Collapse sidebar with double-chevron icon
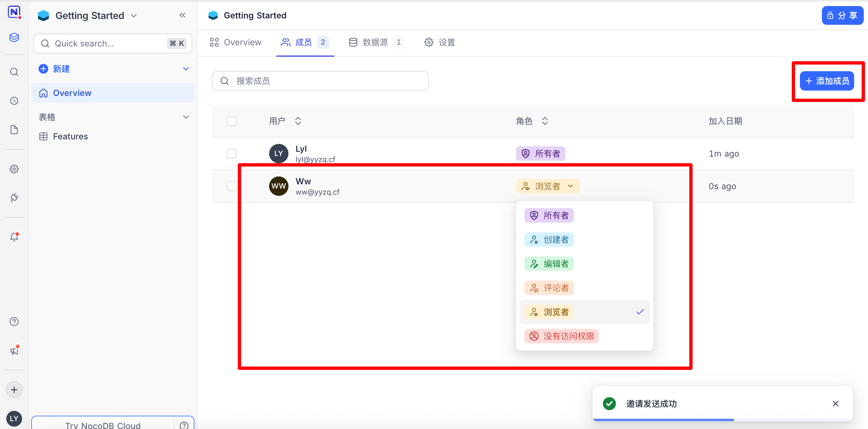Image resolution: width=868 pixels, height=429 pixels. click(182, 15)
